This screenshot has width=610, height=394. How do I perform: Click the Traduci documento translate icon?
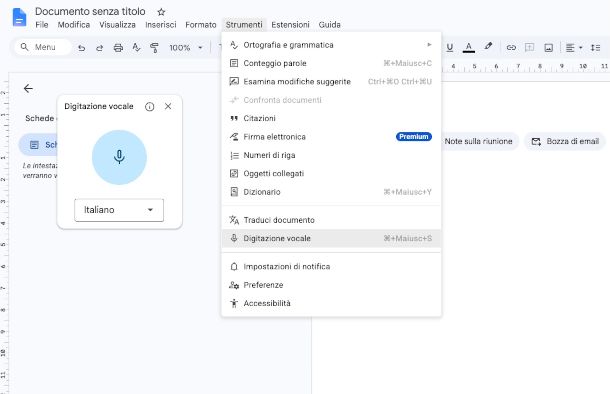234,220
